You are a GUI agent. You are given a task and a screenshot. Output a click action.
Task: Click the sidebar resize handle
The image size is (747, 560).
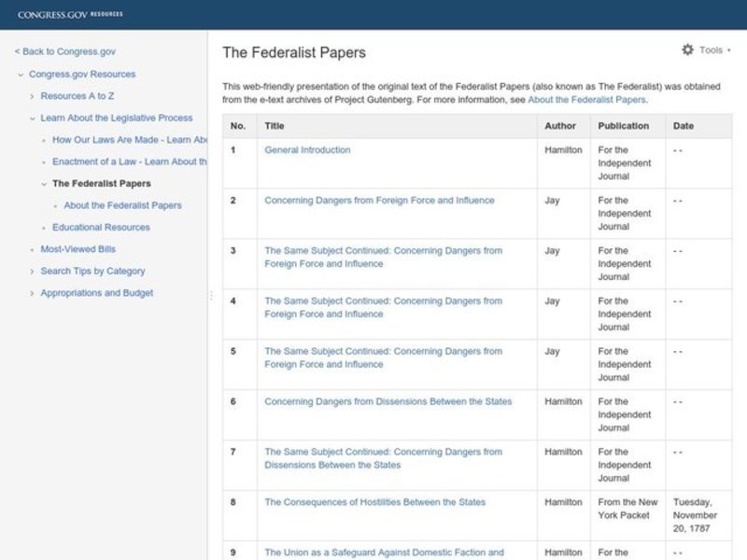(x=210, y=295)
